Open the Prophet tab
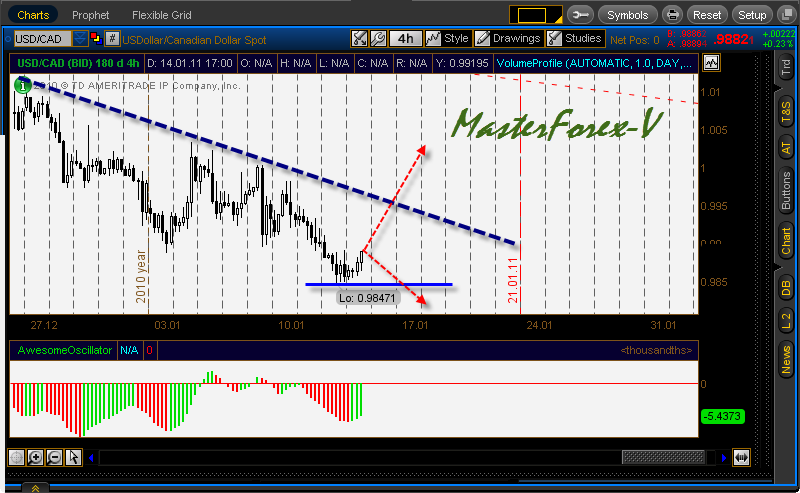 coord(90,15)
